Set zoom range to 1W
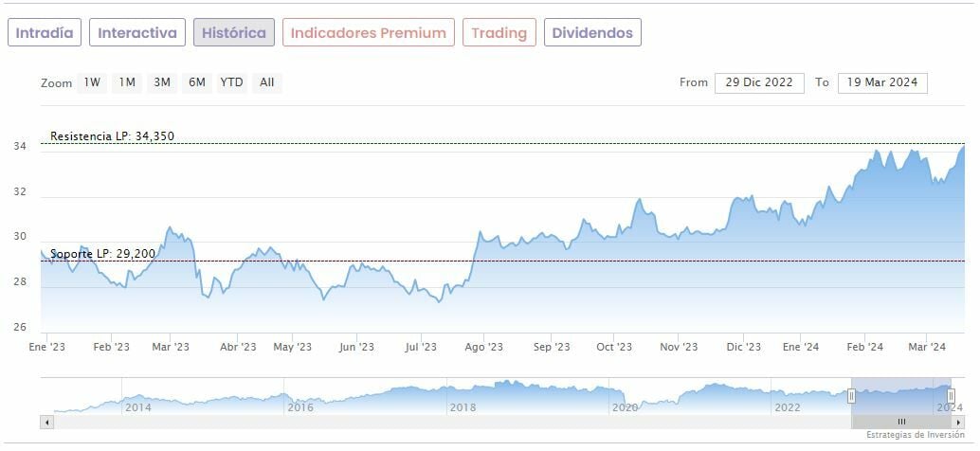This screenshot has height=451, width=980. [x=92, y=82]
